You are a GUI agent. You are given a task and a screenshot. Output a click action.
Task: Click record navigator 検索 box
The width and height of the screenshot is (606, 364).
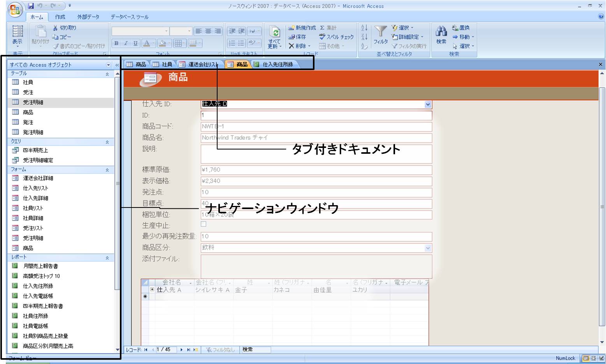[256, 350]
